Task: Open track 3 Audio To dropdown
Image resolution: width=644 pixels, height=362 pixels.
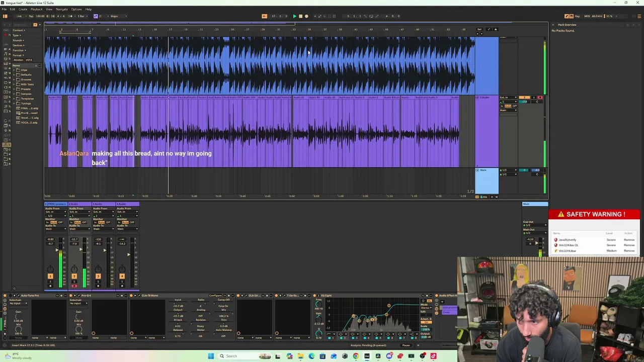Action: point(103,229)
